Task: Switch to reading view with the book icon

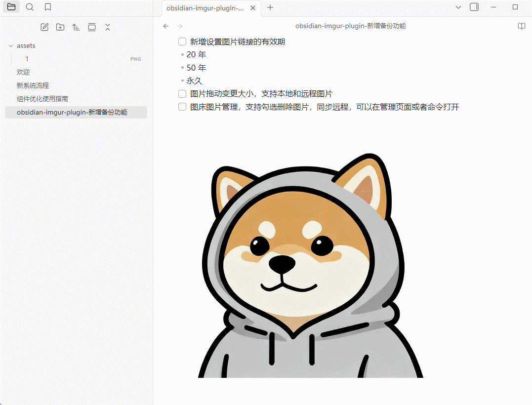Action: coord(522,26)
